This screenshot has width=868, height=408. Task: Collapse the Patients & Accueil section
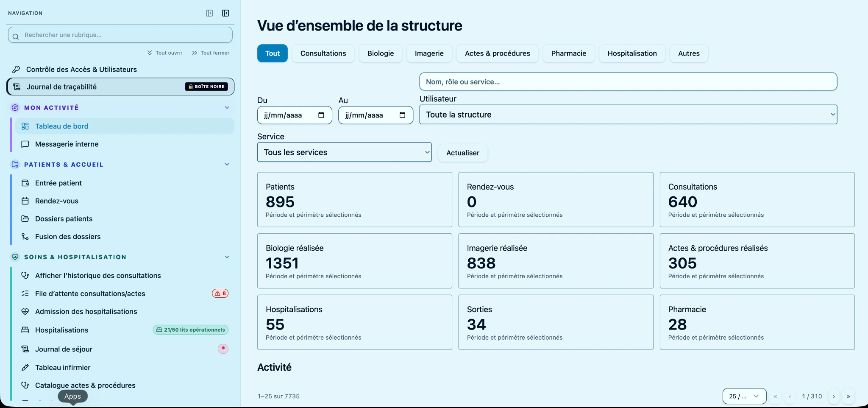[227, 165]
